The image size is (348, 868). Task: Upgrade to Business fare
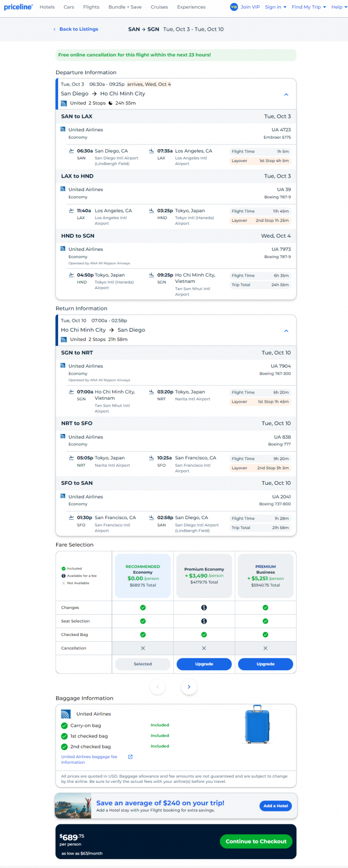[x=265, y=664]
